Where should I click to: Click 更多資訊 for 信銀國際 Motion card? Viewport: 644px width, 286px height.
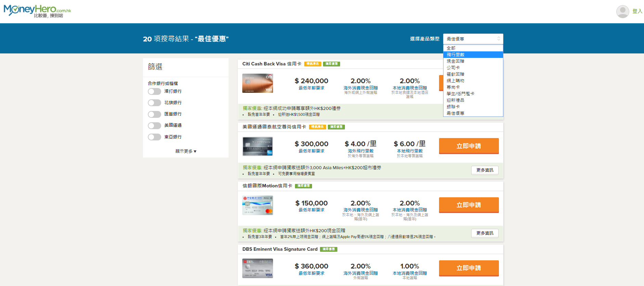[485, 233]
